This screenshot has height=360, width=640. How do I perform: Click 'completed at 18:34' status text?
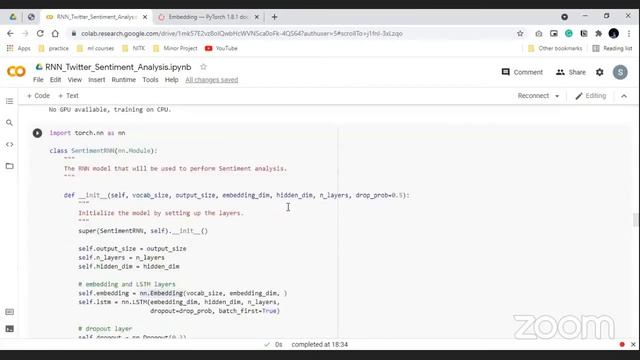pyautogui.click(x=320, y=344)
